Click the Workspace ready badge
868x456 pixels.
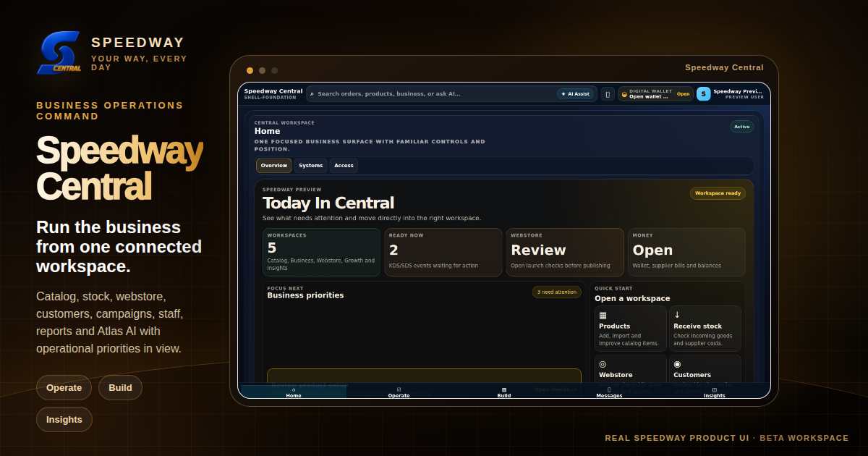pyautogui.click(x=718, y=193)
